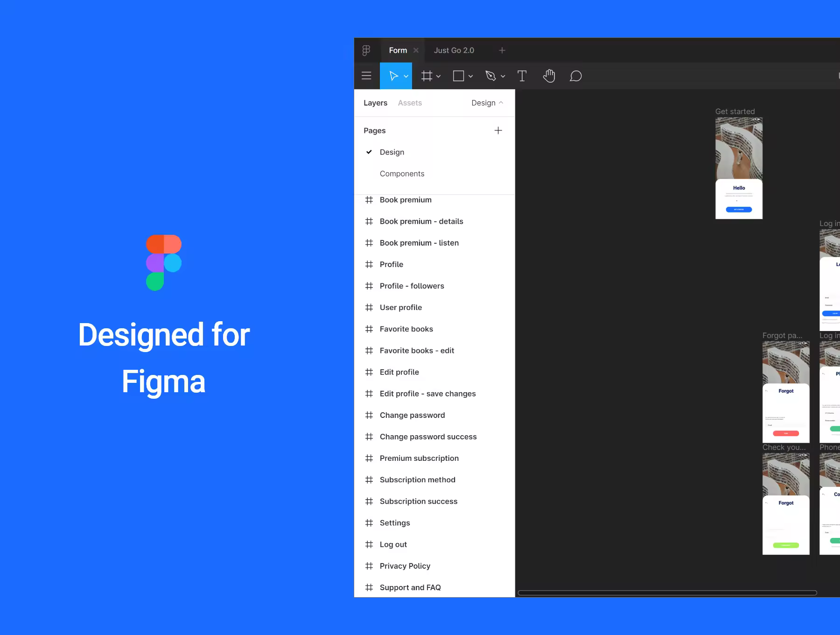Screen dimensions: 840x635
Task: Select the Get started frame thumbnail
Action: pos(739,168)
